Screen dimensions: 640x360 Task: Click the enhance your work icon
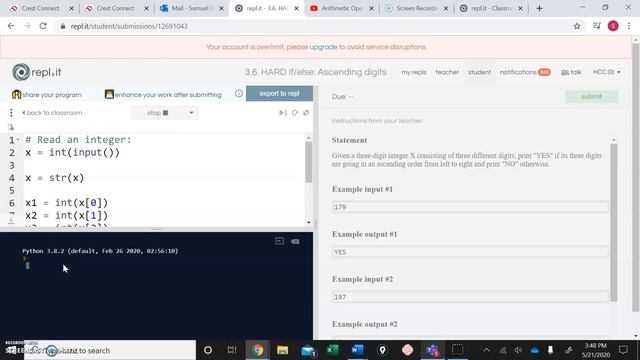click(109, 94)
